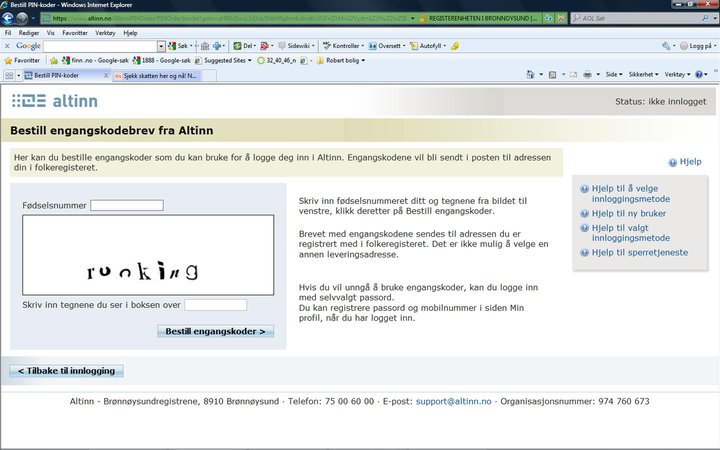720x450 pixels.
Task: Expand the Print button dropdown arrow
Action: click(x=598, y=74)
